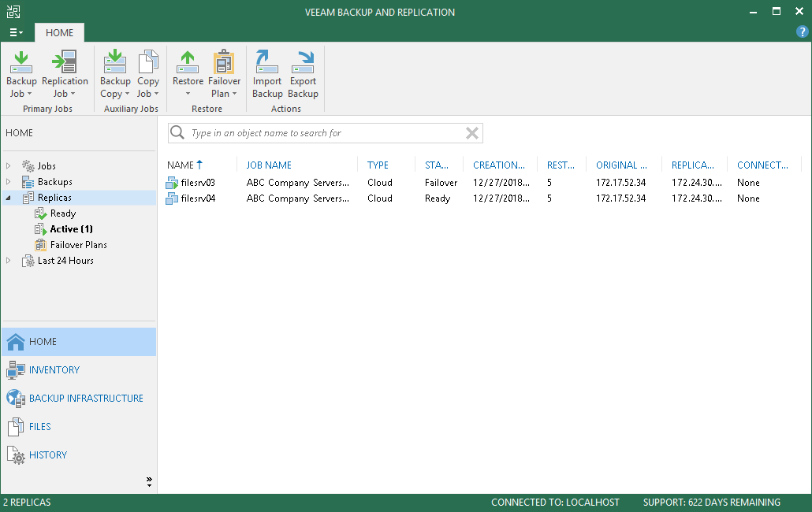
Task: Click the Last 24 Hours icon
Action: click(x=28, y=261)
